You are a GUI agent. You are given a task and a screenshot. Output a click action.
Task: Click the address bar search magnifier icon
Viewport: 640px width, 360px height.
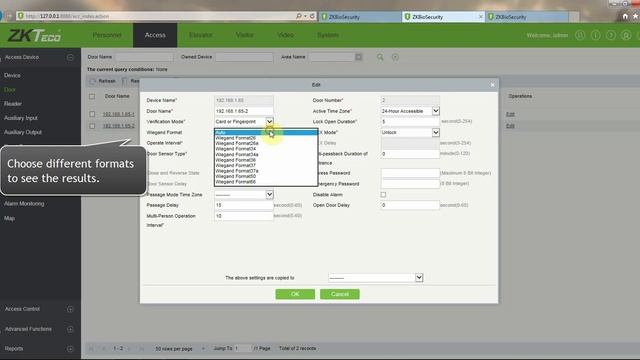299,16
